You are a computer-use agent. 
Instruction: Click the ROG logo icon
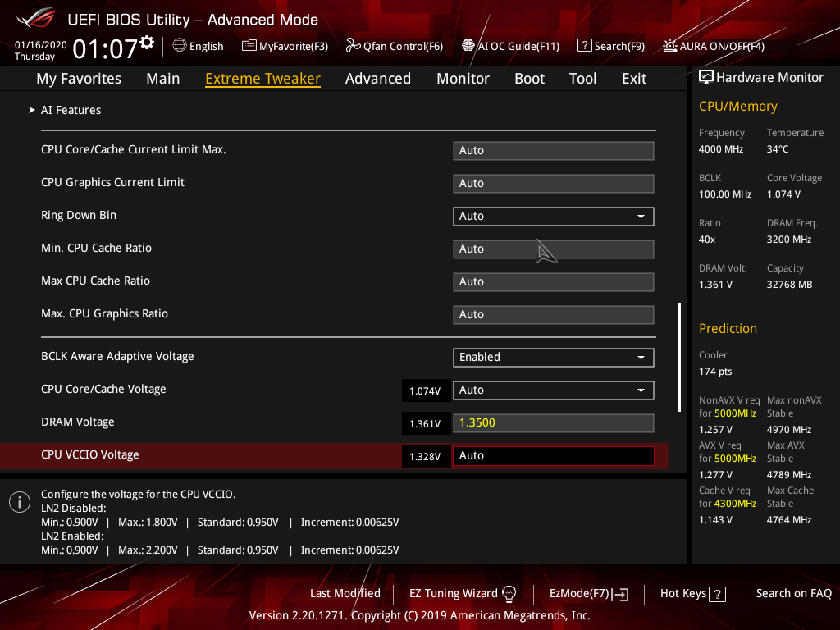[36, 18]
